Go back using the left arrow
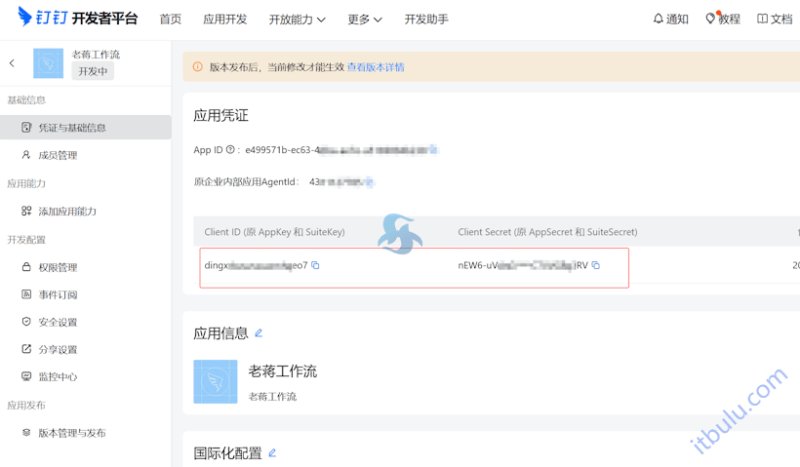Viewport: 800px width, 467px height. (x=12, y=63)
